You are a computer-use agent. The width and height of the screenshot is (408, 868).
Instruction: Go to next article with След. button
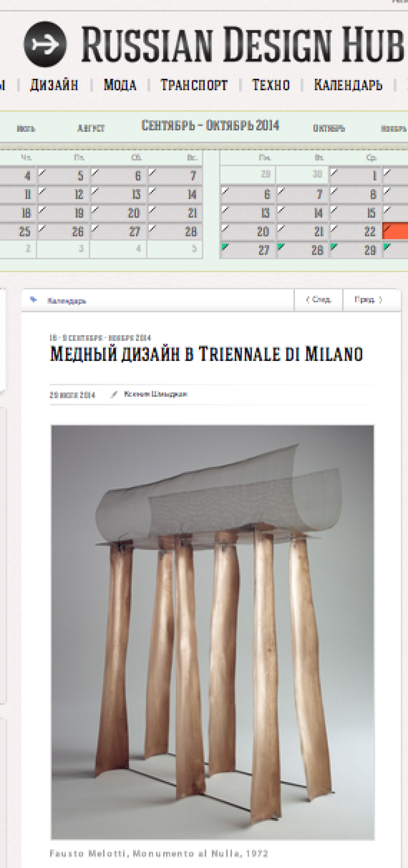(x=319, y=300)
